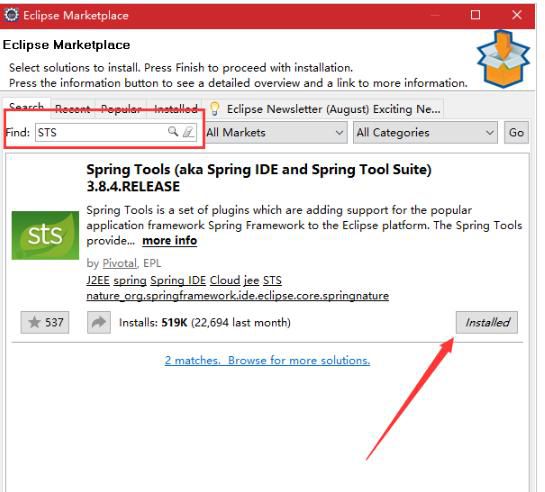Click the Installs: 519K count text

coord(205,322)
